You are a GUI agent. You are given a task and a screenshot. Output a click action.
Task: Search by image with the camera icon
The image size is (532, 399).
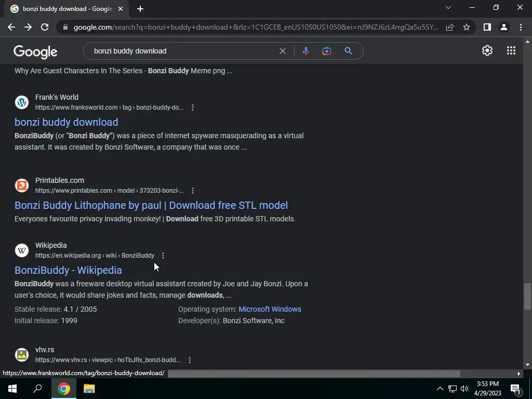pyautogui.click(x=326, y=51)
